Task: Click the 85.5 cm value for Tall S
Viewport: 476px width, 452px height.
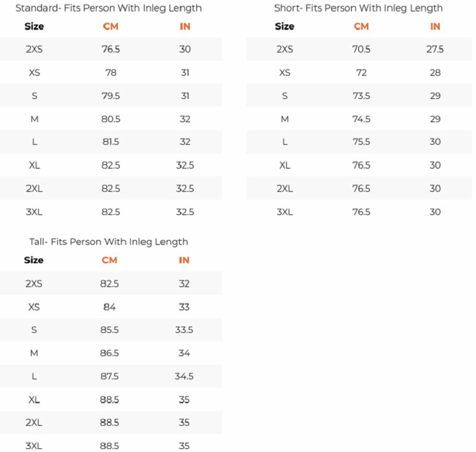Action: (x=109, y=330)
